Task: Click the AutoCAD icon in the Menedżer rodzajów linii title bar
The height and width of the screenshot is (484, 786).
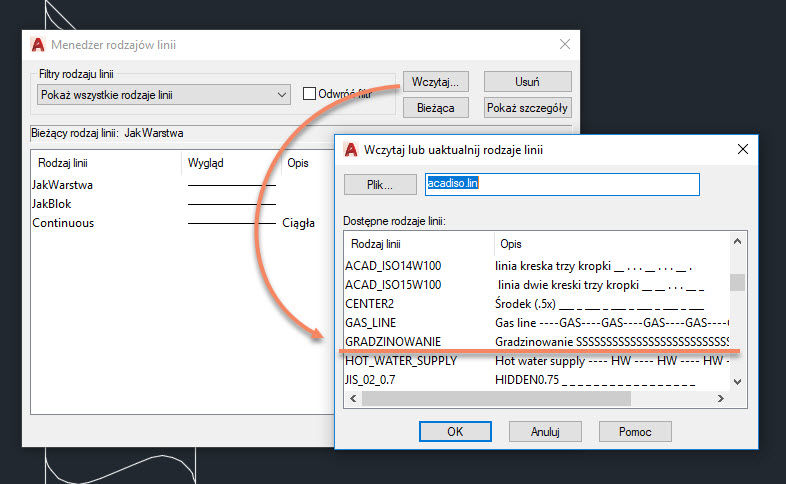Action: 38,45
